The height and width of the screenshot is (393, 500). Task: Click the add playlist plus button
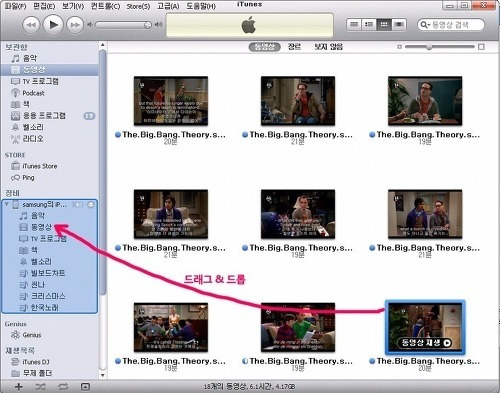pyautogui.click(x=19, y=387)
